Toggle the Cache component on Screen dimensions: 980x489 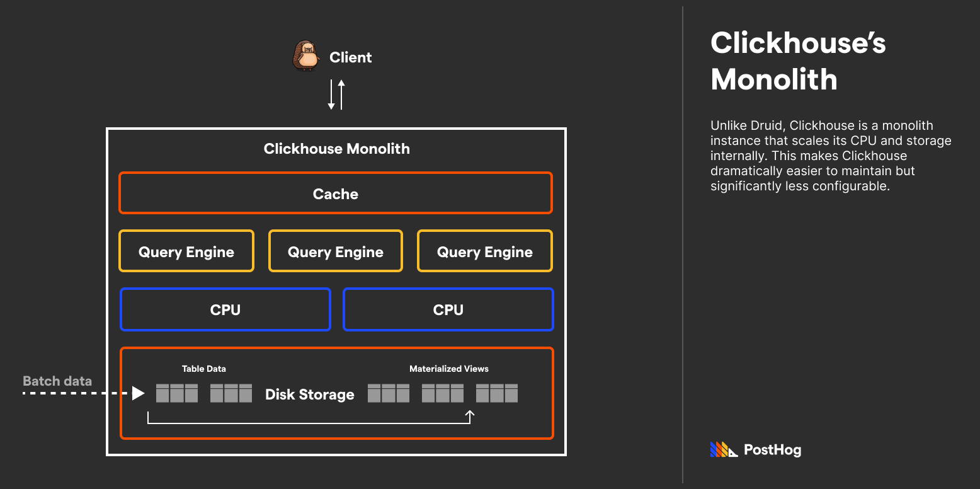pos(335,193)
